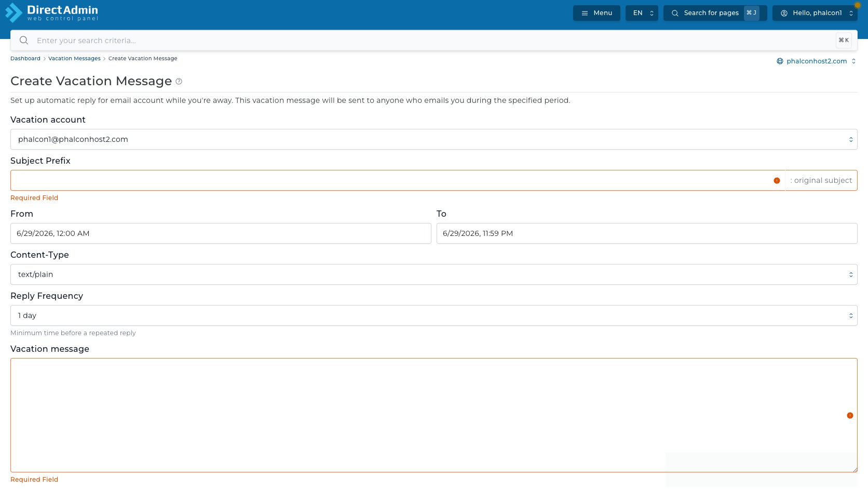868x489 pixels.
Task: Click the To date field
Action: (x=647, y=233)
